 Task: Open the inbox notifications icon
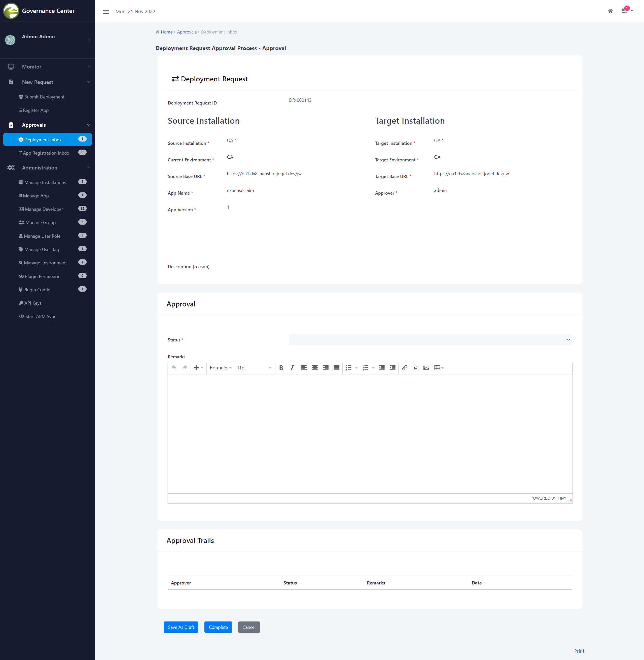click(624, 11)
